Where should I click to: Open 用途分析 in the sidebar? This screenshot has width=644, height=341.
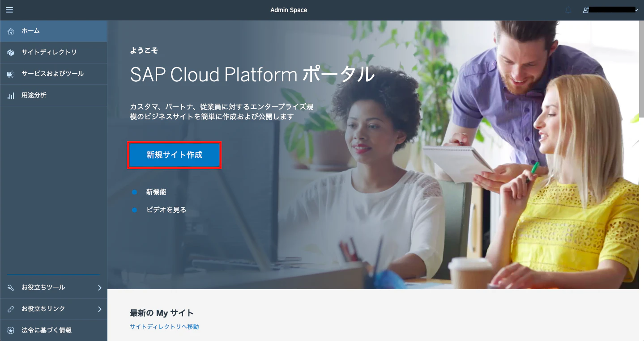54,96
